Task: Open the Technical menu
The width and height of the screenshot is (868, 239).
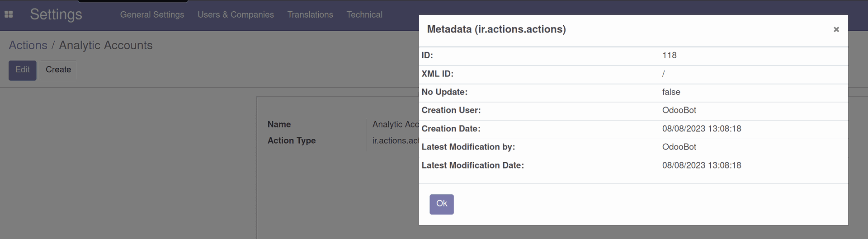Action: [x=364, y=15]
